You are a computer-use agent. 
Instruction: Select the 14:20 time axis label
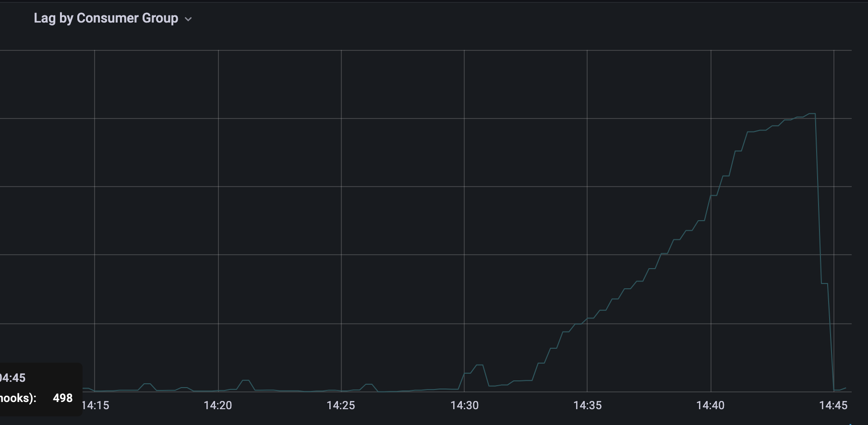point(218,405)
